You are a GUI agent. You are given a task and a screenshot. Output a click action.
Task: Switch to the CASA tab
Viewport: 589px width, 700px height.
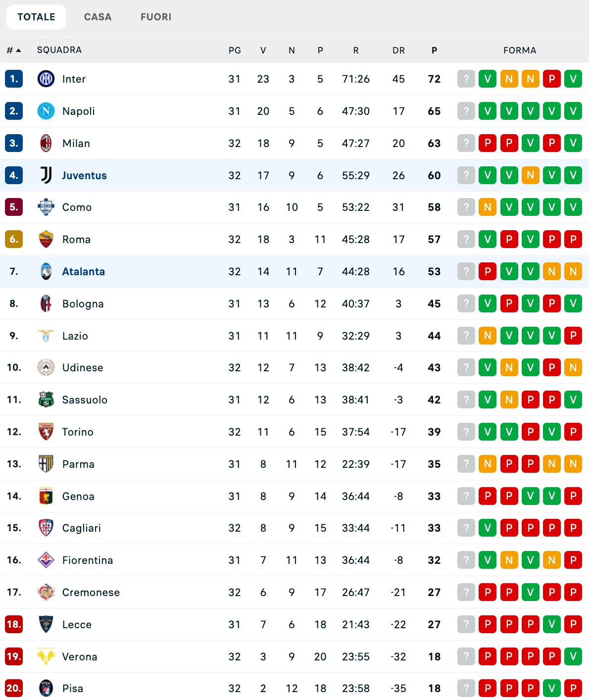click(x=98, y=17)
